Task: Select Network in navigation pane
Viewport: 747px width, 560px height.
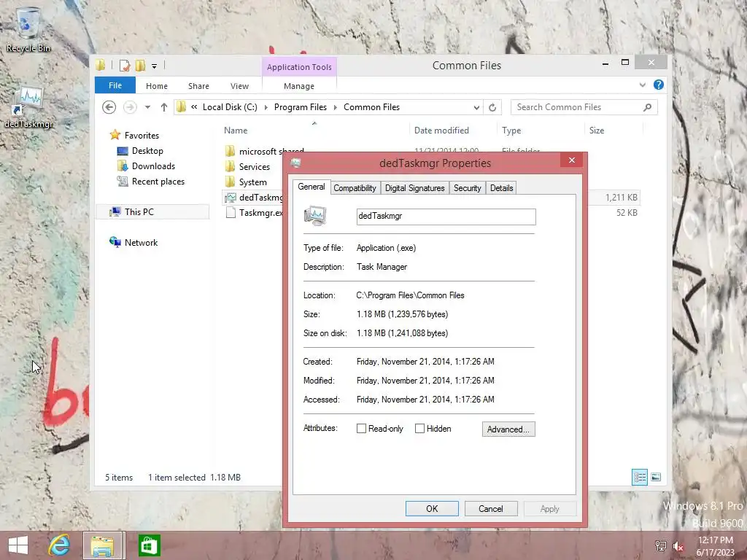Action: 133,242
